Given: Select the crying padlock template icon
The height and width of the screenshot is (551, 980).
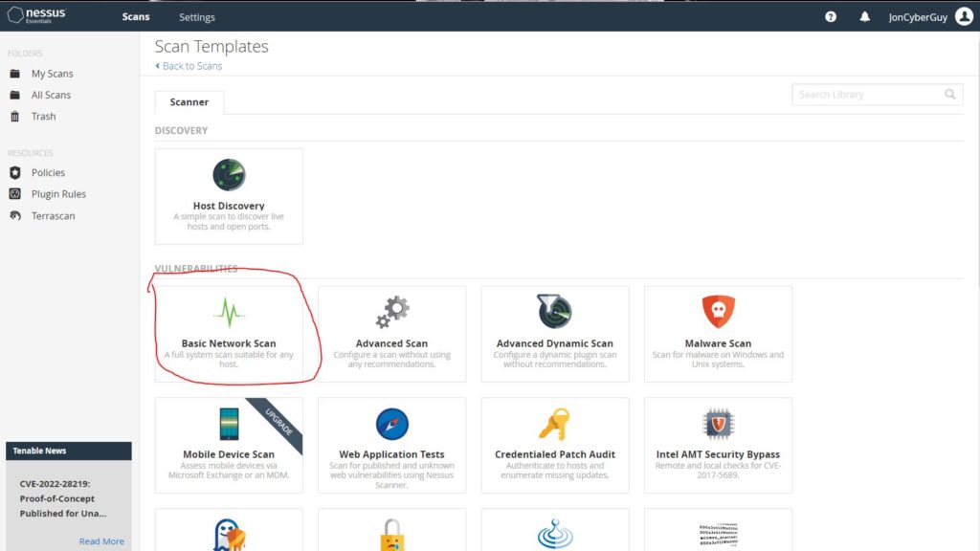Looking at the screenshot, I should click(391, 535).
